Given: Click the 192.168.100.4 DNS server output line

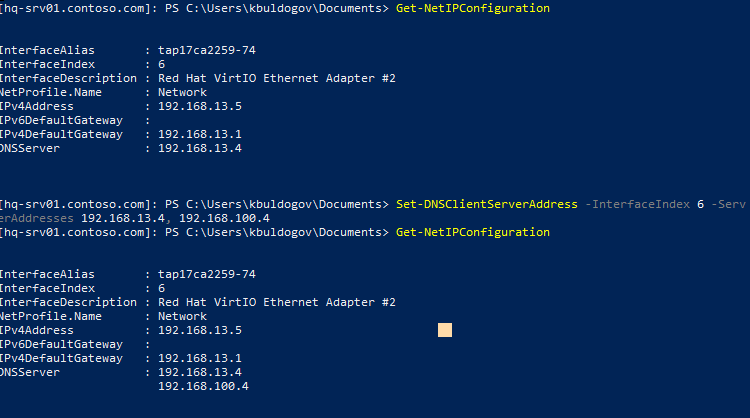Looking at the screenshot, I should 203,386.
